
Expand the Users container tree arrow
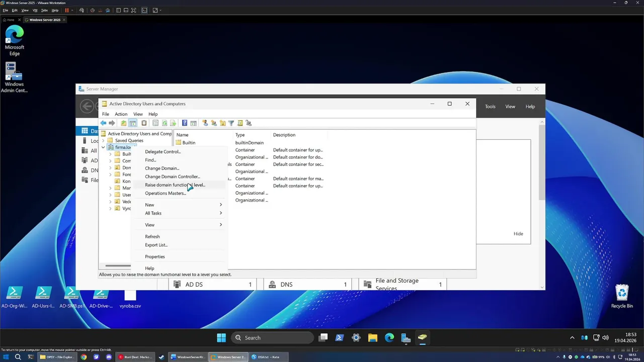pos(110,195)
